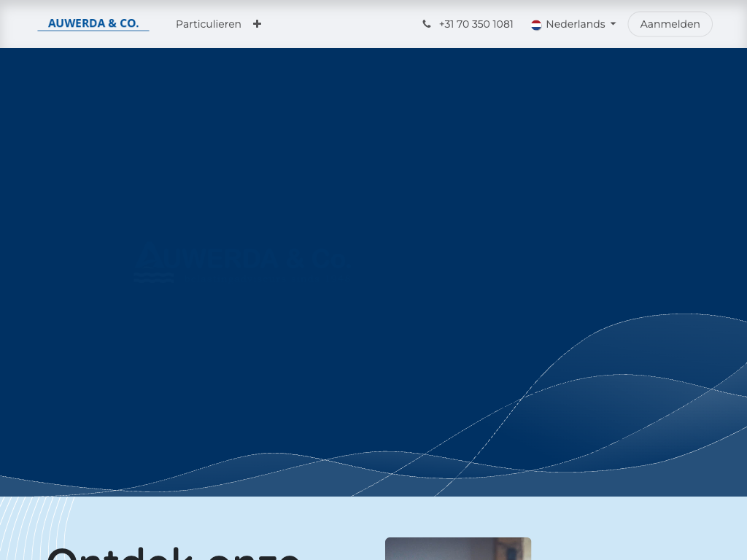Call the +31 70 350 1081 number link
747x560 pixels.
(x=476, y=24)
